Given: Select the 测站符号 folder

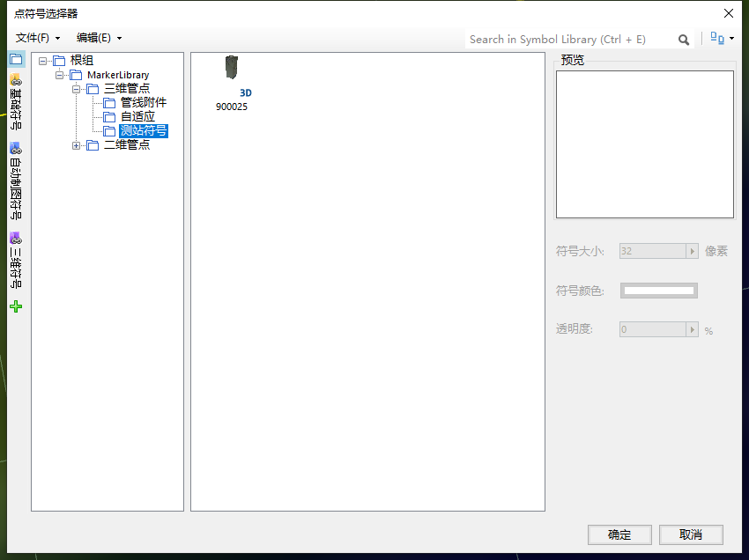Looking at the screenshot, I should coord(144,130).
